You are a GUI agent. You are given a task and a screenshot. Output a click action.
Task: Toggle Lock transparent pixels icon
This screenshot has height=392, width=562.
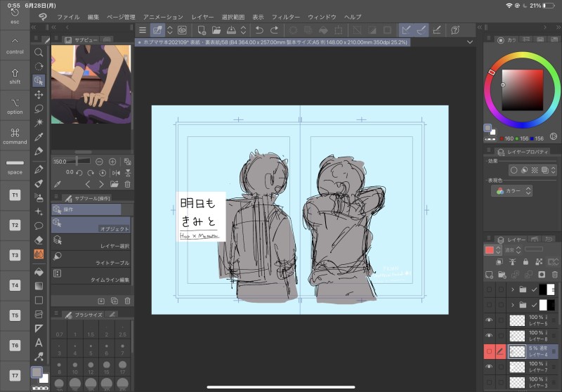[539, 262]
